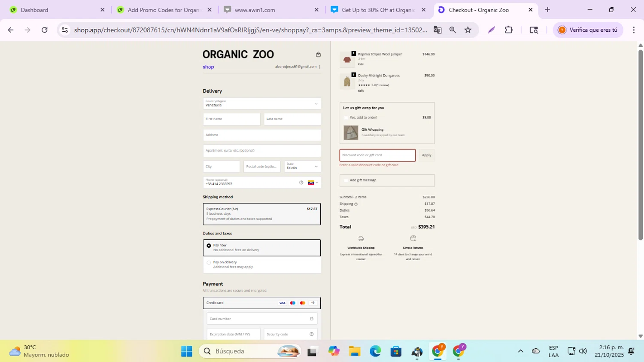Click the Apply discount button
644x362 pixels.
426,155
